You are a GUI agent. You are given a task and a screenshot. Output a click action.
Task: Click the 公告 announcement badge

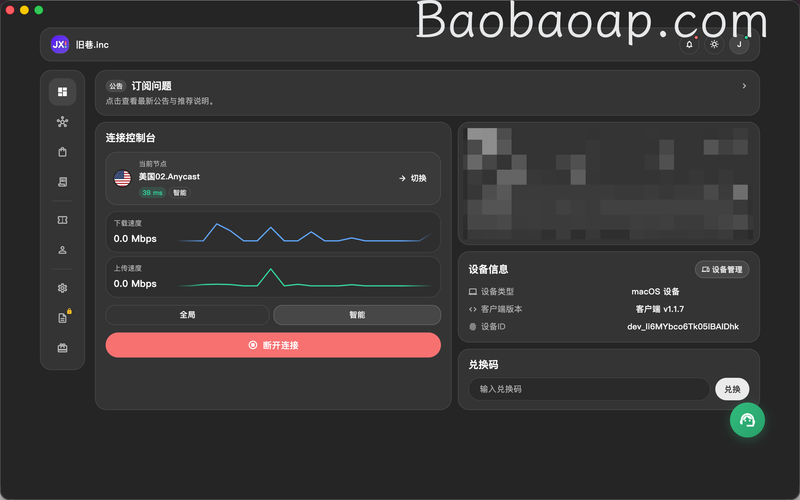(x=116, y=86)
